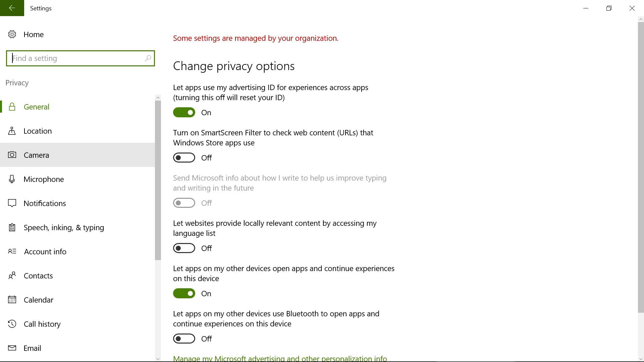The height and width of the screenshot is (362, 644).
Task: Turn off the advertising ID toggle
Action: coord(184,113)
